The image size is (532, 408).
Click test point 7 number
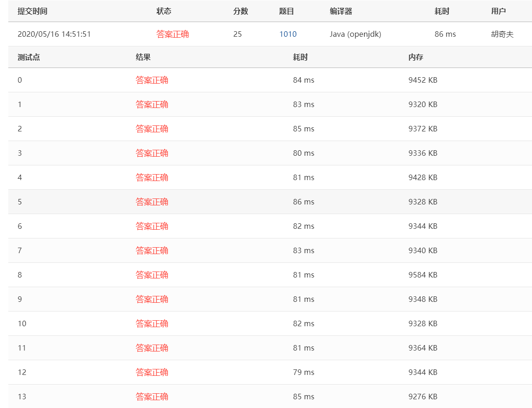pos(20,250)
